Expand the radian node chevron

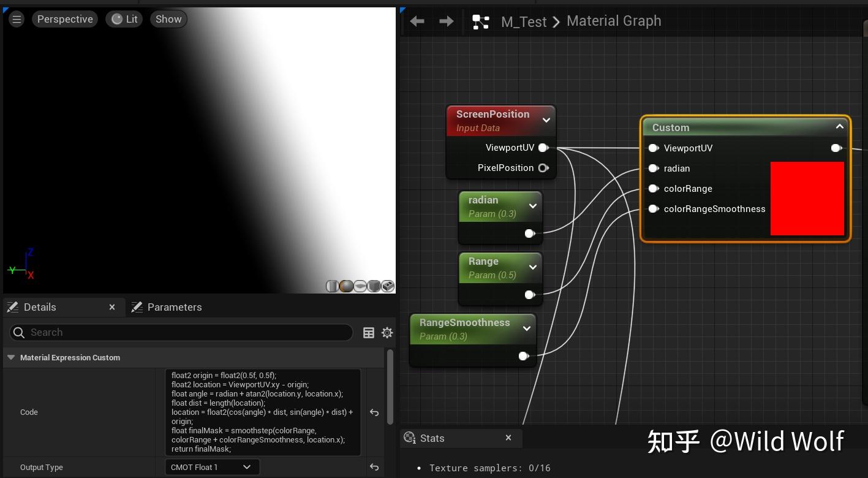533,206
